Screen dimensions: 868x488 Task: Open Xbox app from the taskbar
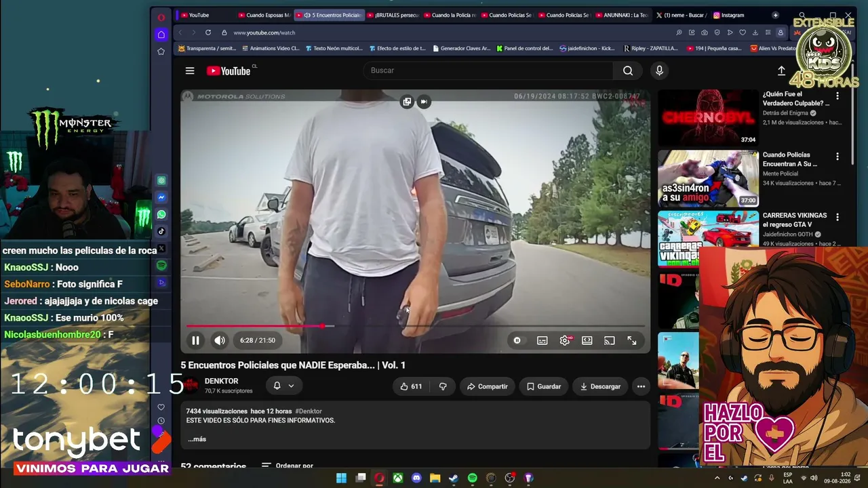pyautogui.click(x=398, y=478)
